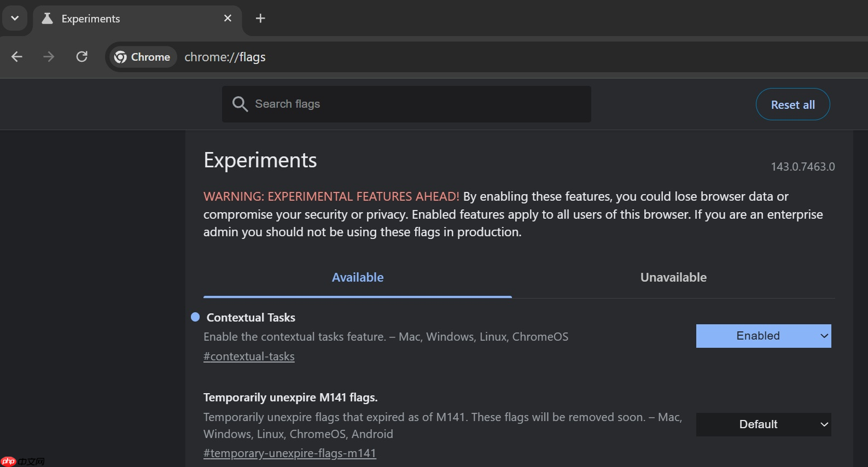Viewport: 868px width, 467px height.
Task: Click the Chrome site info chip
Action: point(143,57)
